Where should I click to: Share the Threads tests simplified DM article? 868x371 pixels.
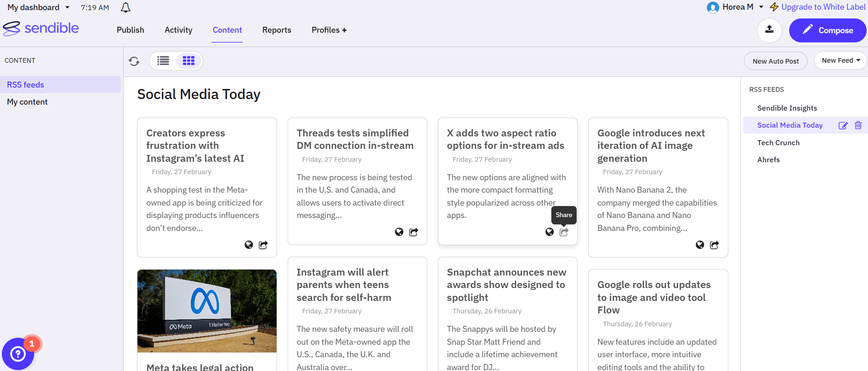[413, 232]
